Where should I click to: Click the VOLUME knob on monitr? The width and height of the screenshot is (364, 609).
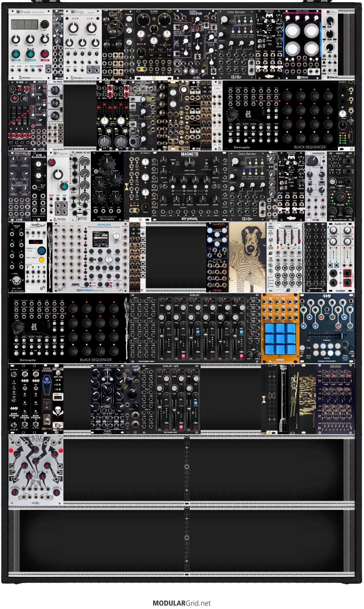(340, 197)
